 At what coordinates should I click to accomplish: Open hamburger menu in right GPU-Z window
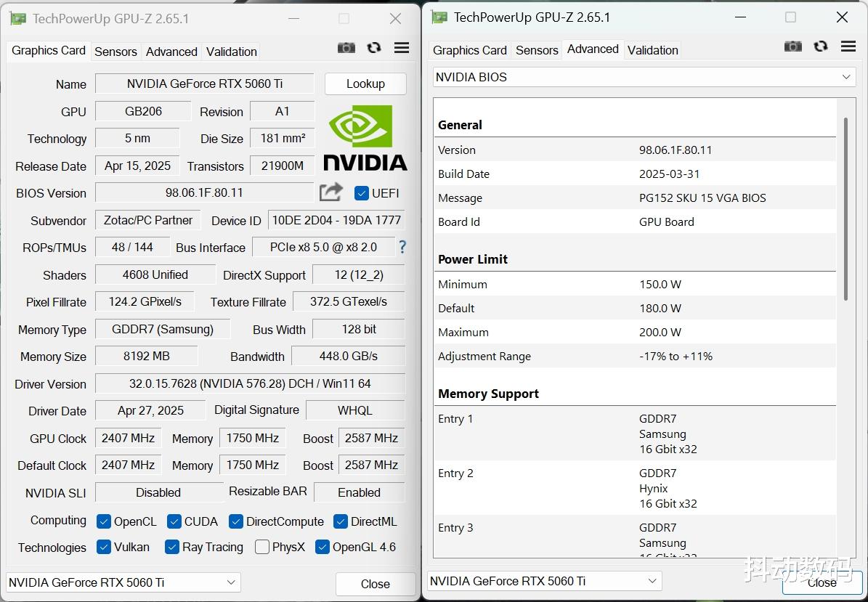coord(848,46)
